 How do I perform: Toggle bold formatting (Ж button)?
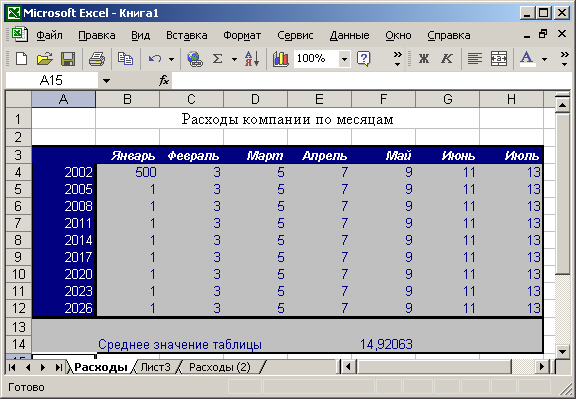(x=424, y=58)
